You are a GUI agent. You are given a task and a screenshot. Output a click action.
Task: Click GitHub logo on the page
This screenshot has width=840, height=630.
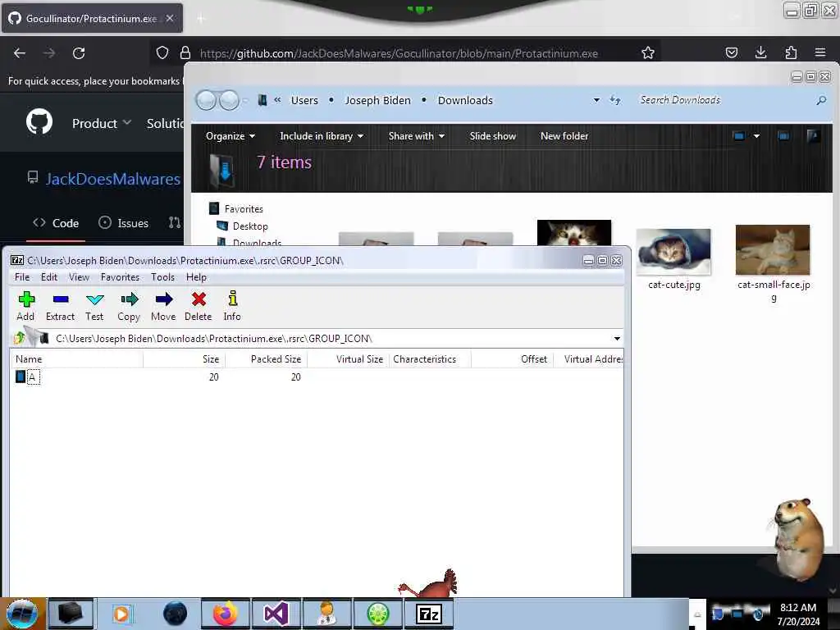coord(39,121)
